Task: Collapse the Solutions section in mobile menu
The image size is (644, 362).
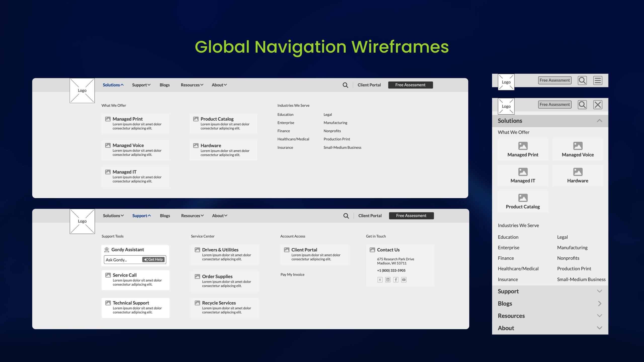Action: tap(599, 121)
